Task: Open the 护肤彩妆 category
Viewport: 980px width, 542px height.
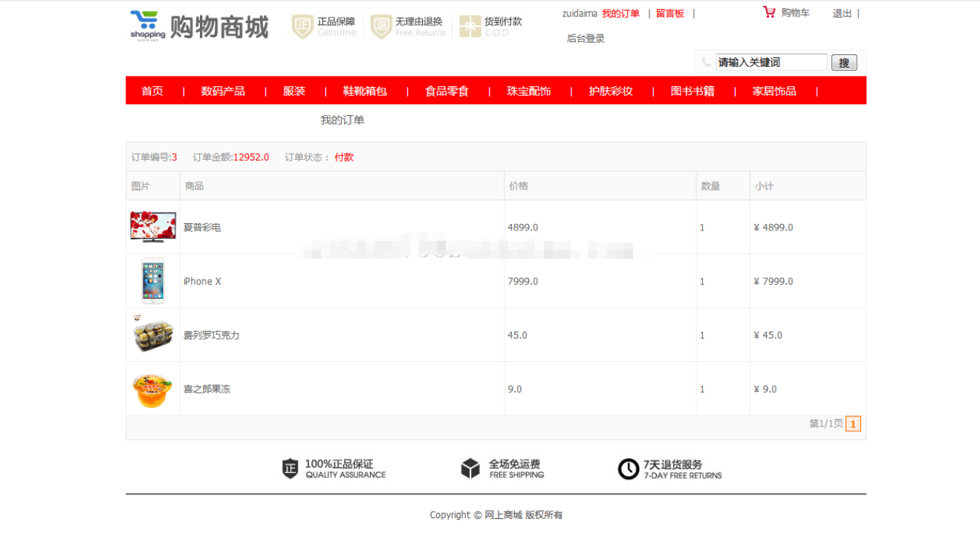Action: pyautogui.click(x=611, y=91)
